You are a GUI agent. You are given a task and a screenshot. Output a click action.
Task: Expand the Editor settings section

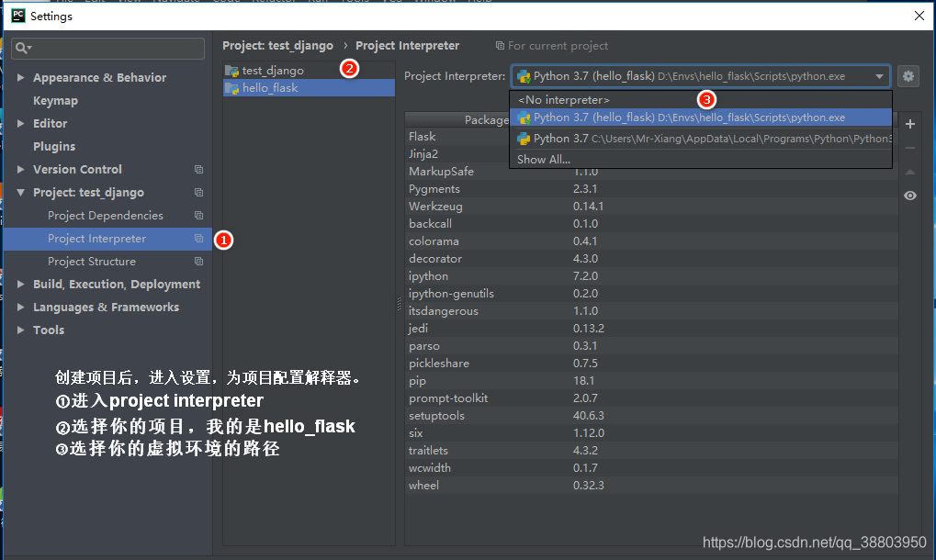(20, 123)
